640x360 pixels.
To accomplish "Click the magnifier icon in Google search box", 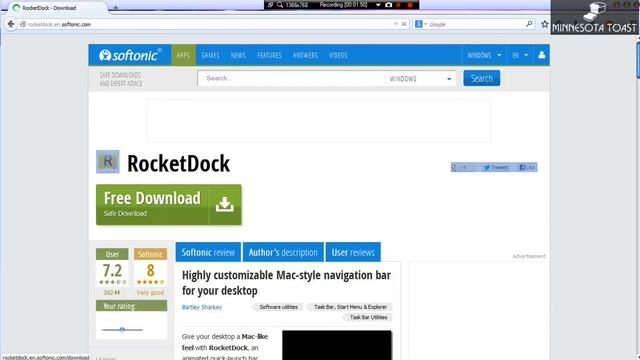I will pos(529,24).
